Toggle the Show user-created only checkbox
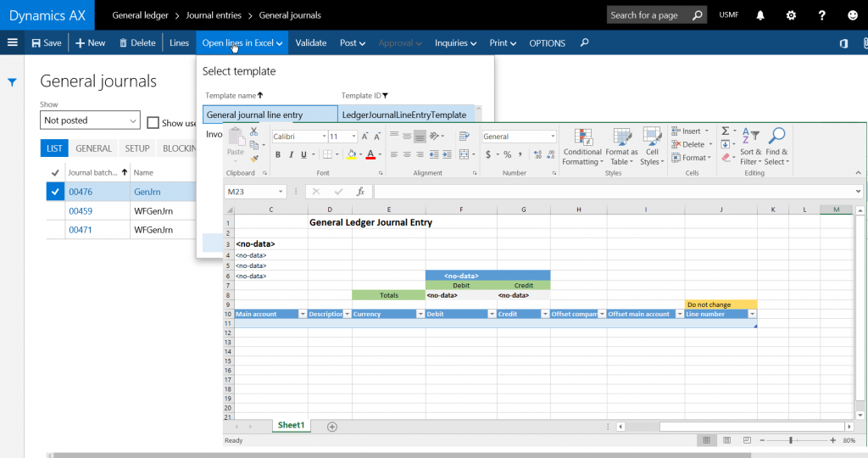The width and height of the screenshot is (868, 458). 153,123
